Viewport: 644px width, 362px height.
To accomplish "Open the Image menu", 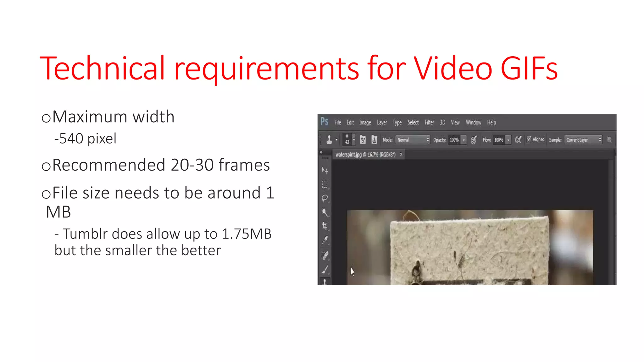I will tap(365, 123).
